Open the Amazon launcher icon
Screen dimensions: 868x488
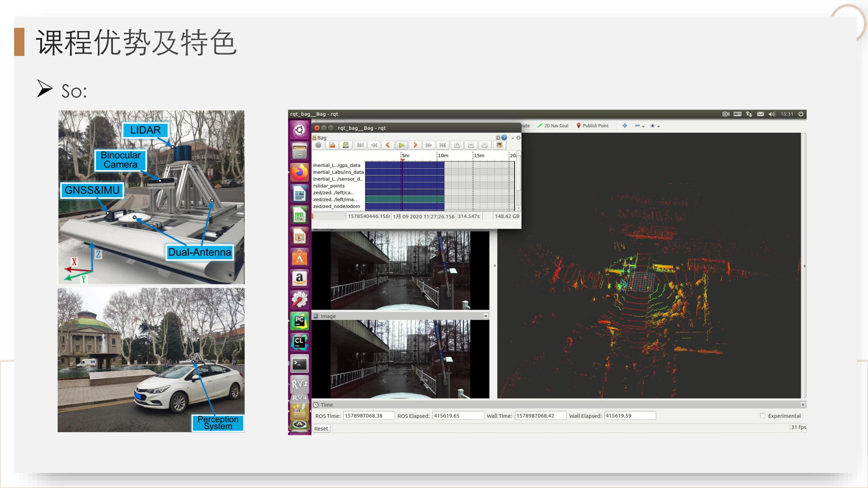[299, 279]
